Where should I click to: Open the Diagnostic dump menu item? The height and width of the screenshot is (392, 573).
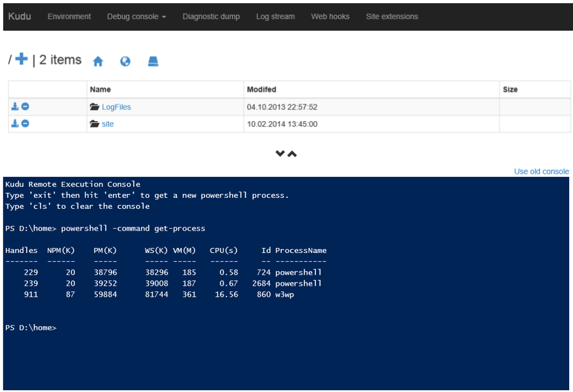(211, 17)
